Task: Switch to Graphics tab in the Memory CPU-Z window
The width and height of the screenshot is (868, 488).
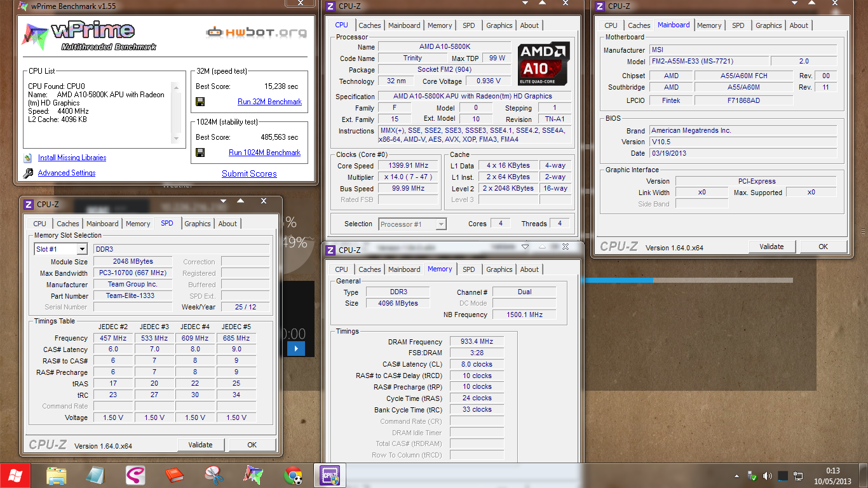Action: 499,269
